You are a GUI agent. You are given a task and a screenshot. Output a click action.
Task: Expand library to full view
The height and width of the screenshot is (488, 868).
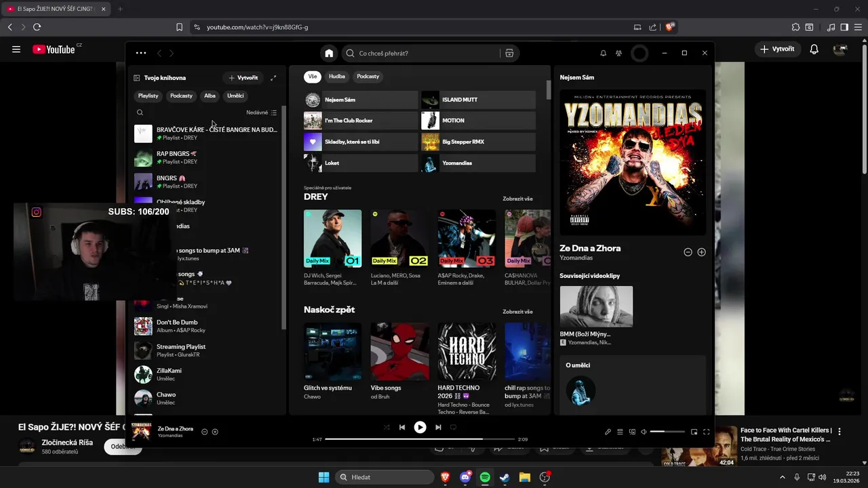tap(273, 78)
